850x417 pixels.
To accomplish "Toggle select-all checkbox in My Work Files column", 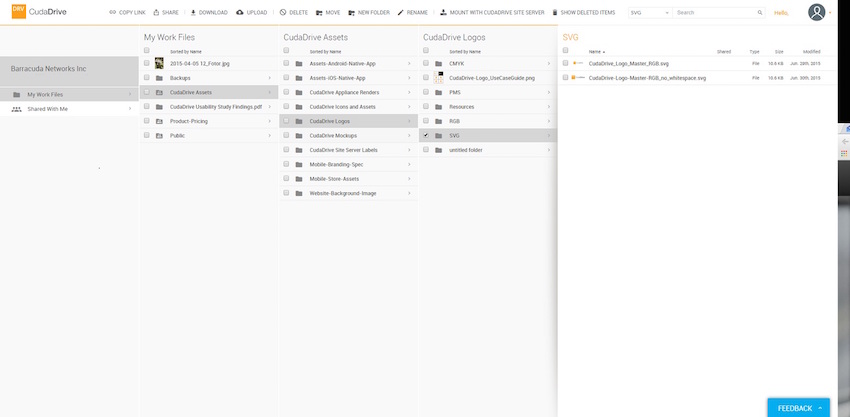I will pyautogui.click(x=146, y=50).
